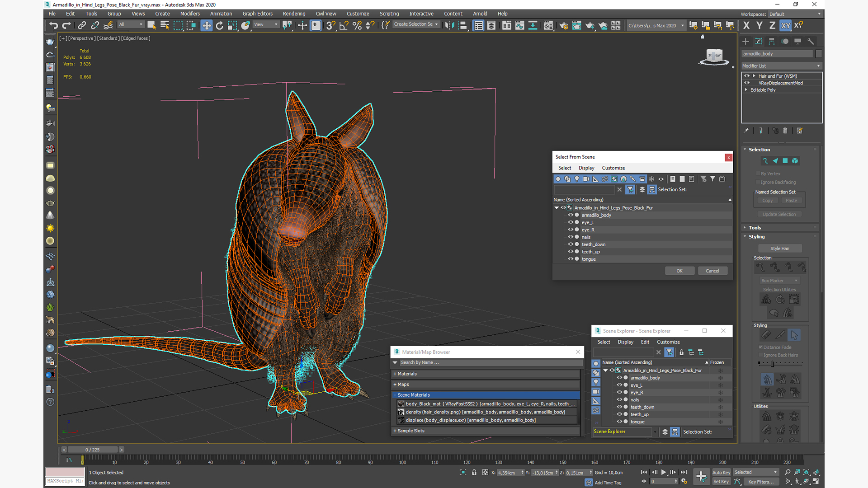Click the Mirror tool icon

(x=449, y=25)
